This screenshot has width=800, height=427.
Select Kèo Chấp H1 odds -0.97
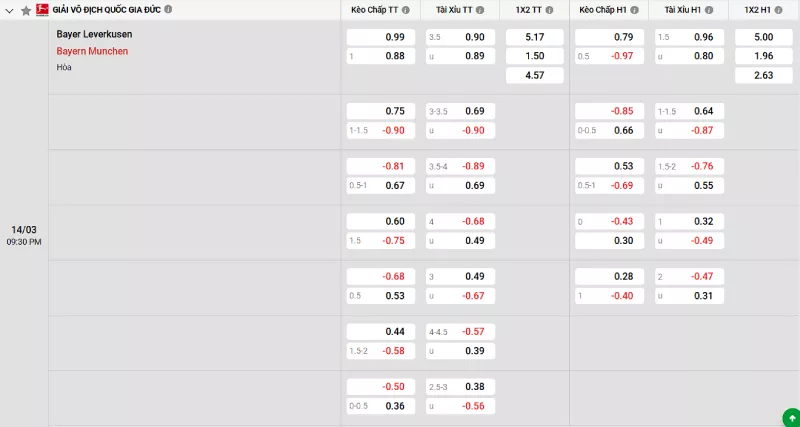(608, 56)
